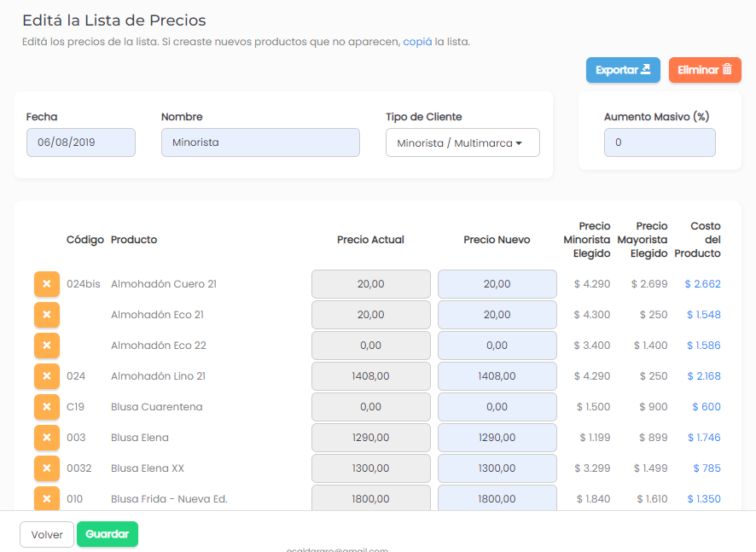The width and height of the screenshot is (756, 552).
Task: Remove the Almohadón Lino 21 row
Action: coord(47,376)
